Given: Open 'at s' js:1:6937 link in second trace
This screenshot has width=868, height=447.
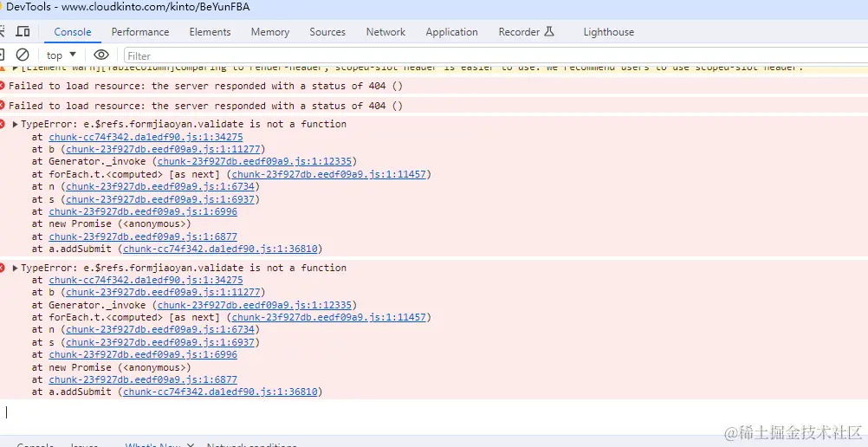Looking at the screenshot, I should click(160, 342).
